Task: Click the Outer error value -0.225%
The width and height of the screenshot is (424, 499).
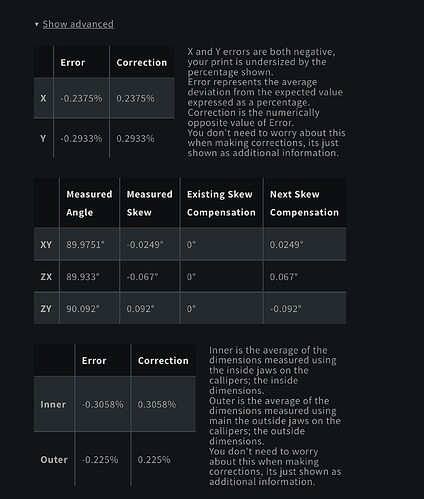Action: [x=100, y=460]
